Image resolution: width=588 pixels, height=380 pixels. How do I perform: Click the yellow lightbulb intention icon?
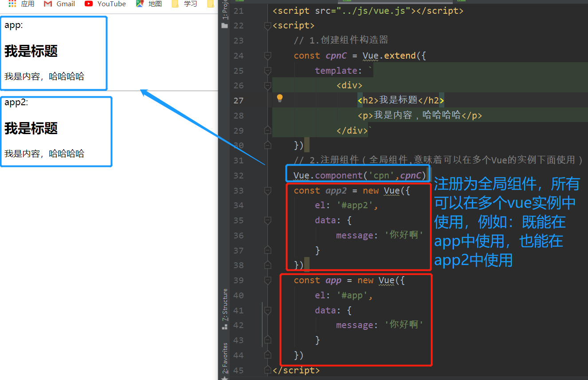click(x=280, y=98)
